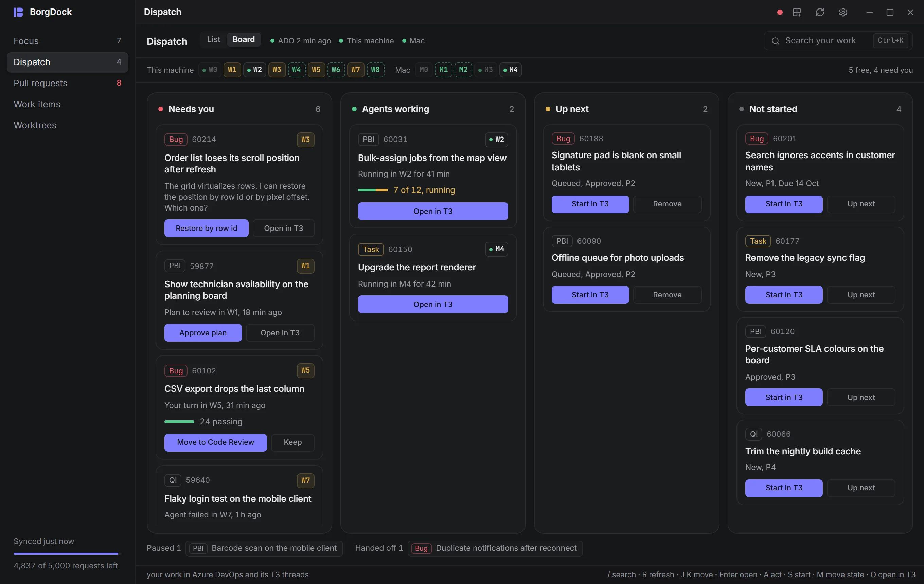Remove Signature pad bug from Up next
This screenshot has width=924, height=584.
667,204
